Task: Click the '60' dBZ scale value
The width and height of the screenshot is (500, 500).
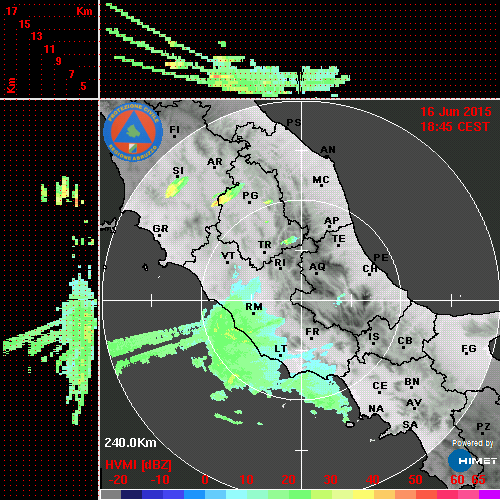Action: pos(457,480)
